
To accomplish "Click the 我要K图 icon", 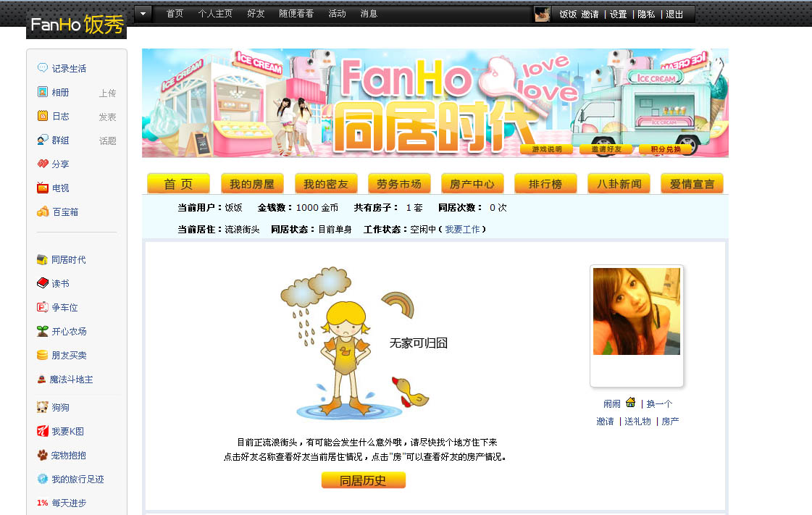I will tap(43, 431).
